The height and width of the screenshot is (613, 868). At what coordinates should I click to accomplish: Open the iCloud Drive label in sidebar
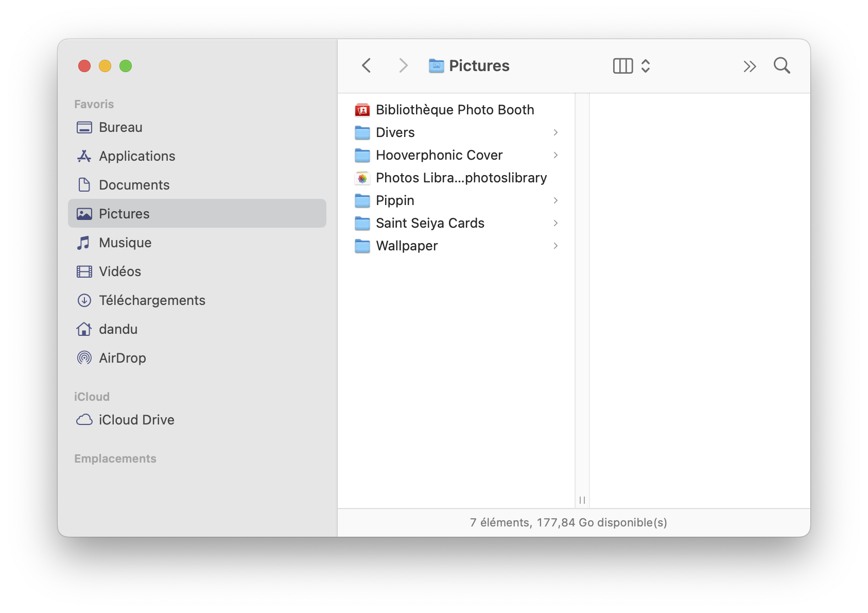pos(136,420)
